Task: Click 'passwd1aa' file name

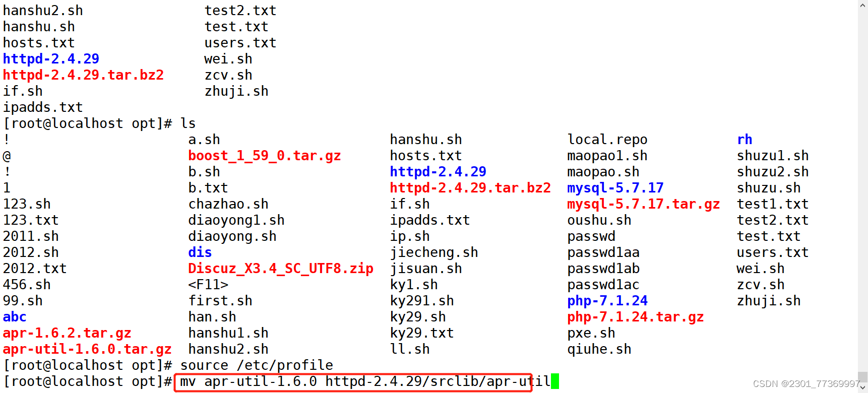Action: (603, 252)
